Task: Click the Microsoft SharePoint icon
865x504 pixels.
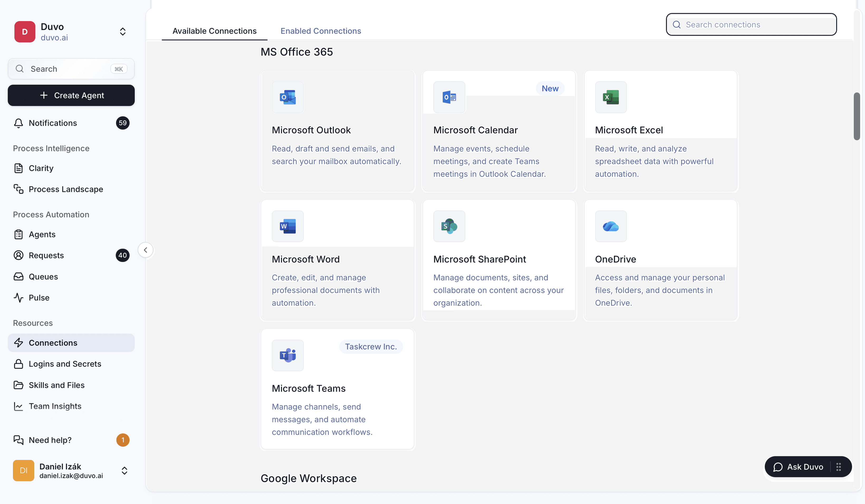Action: click(x=449, y=226)
